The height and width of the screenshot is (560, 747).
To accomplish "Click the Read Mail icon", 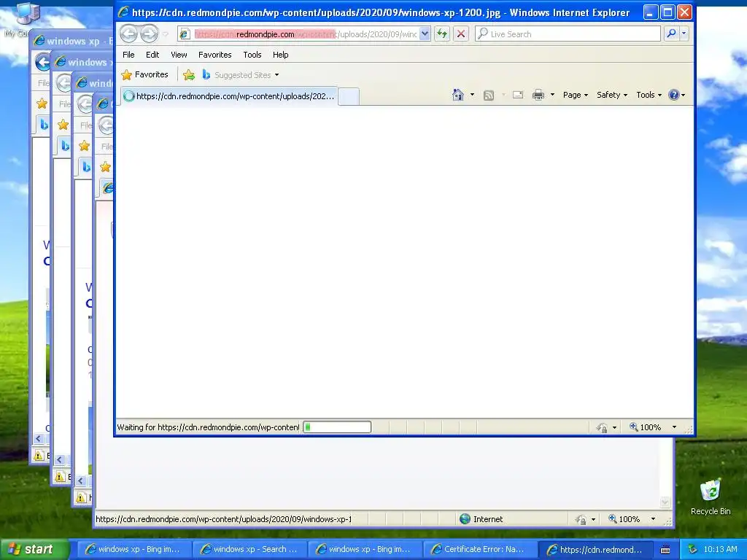I will point(518,96).
